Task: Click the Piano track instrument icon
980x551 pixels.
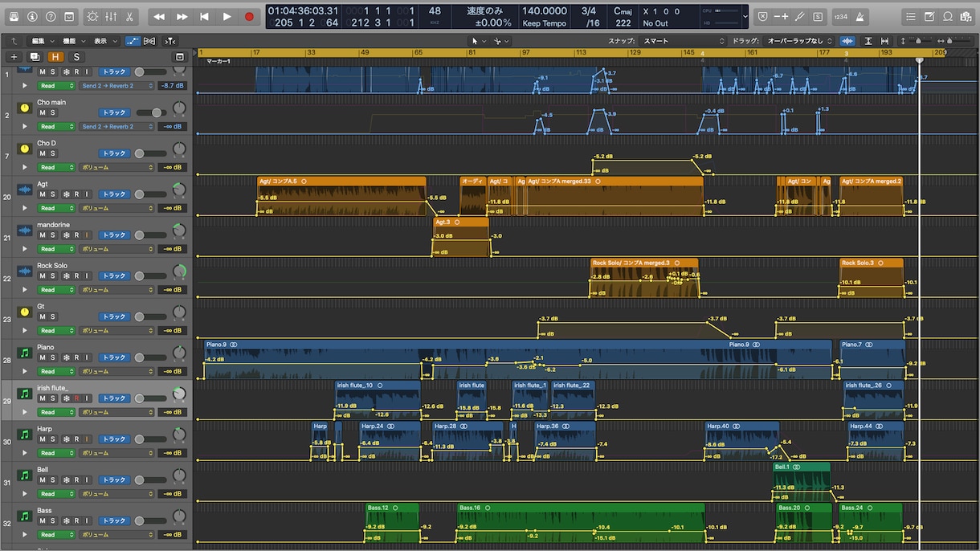Action: pos(24,353)
